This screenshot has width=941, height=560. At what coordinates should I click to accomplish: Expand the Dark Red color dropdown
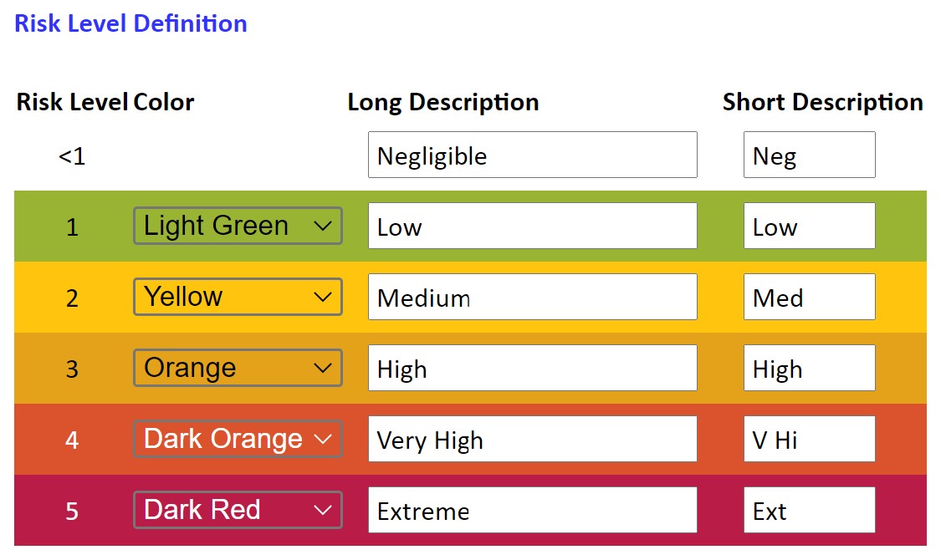[x=237, y=510]
